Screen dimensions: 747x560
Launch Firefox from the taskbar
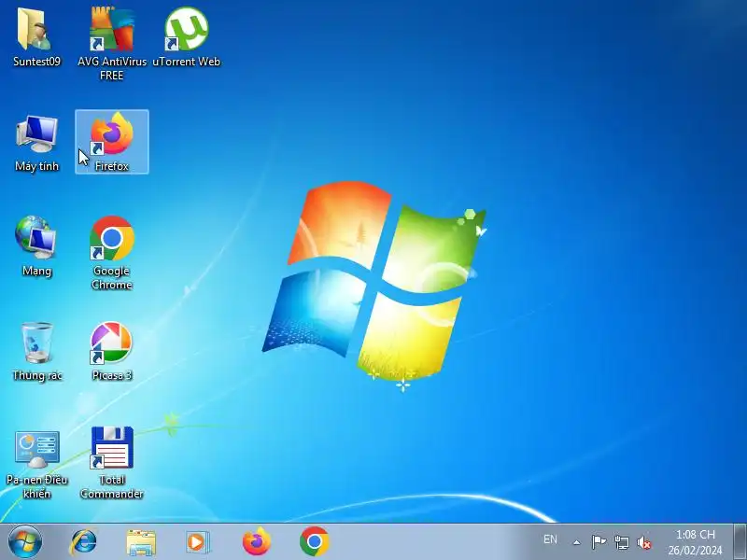pos(256,541)
